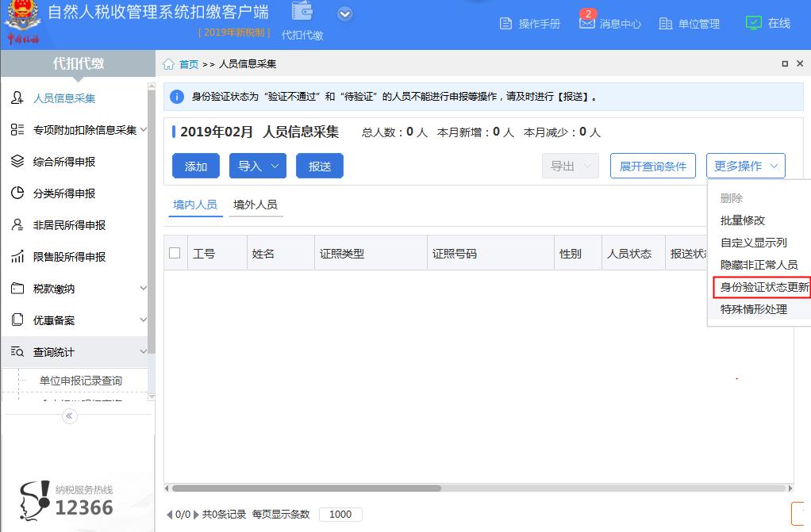Screen dimensions: 811x532
Task: Check the select-all checkbox in table header
Action: [x=175, y=252]
